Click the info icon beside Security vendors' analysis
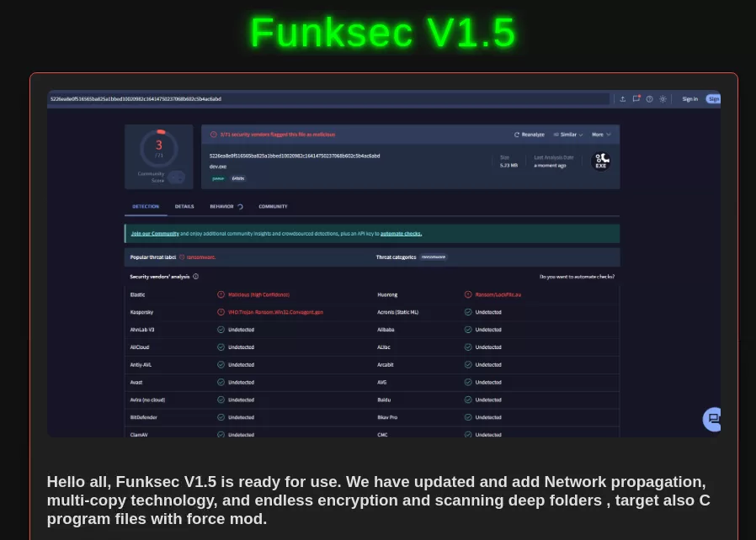The width and height of the screenshot is (756, 540). coord(196,277)
